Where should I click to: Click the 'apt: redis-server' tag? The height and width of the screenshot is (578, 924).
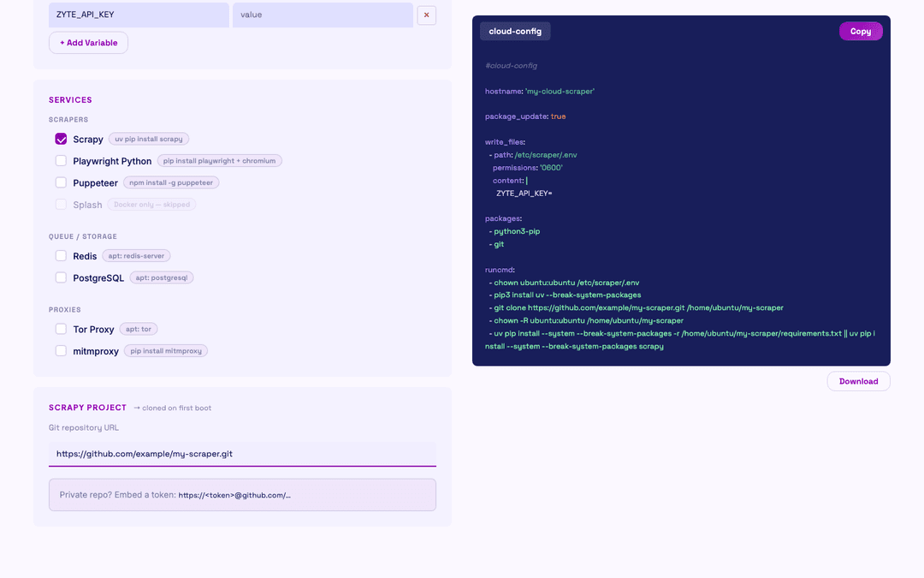[x=136, y=256]
